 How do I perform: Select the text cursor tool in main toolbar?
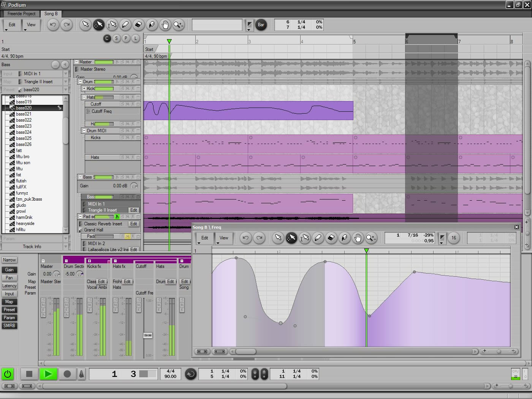(x=112, y=25)
